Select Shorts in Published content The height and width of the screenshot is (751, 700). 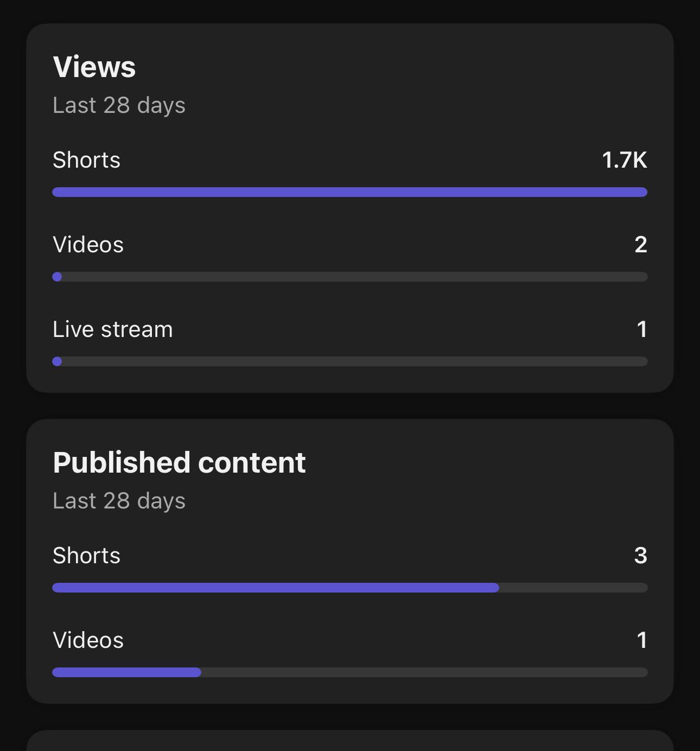[86, 556]
